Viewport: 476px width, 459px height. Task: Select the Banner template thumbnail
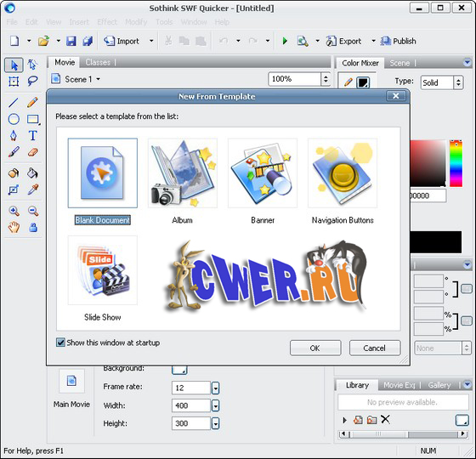[263, 173]
